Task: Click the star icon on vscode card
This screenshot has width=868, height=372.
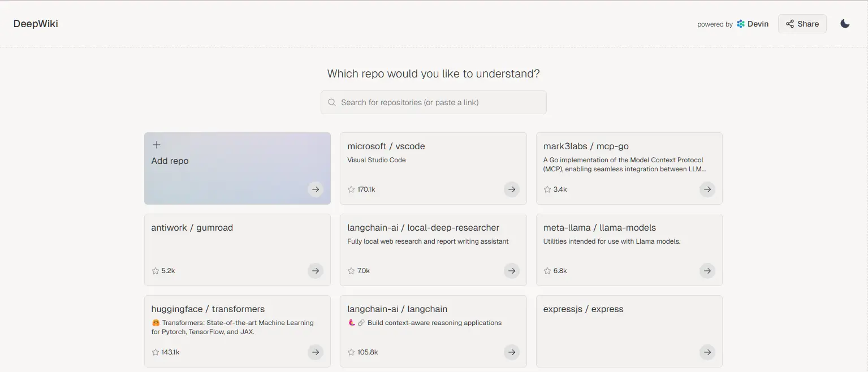Action: point(351,189)
